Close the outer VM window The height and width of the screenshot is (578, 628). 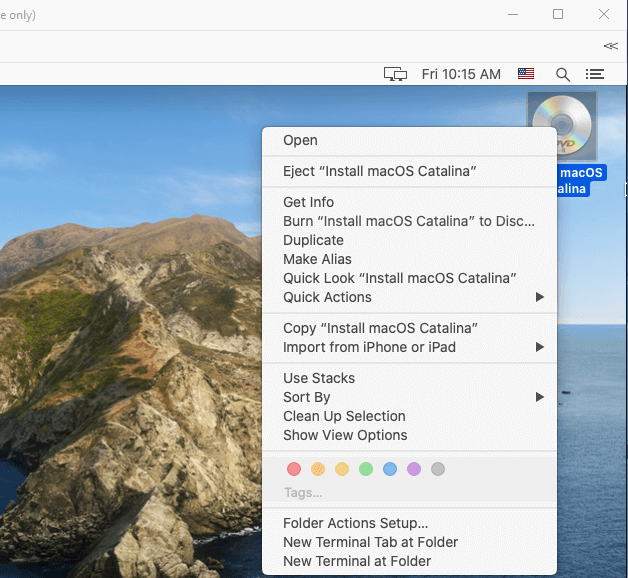coord(604,14)
